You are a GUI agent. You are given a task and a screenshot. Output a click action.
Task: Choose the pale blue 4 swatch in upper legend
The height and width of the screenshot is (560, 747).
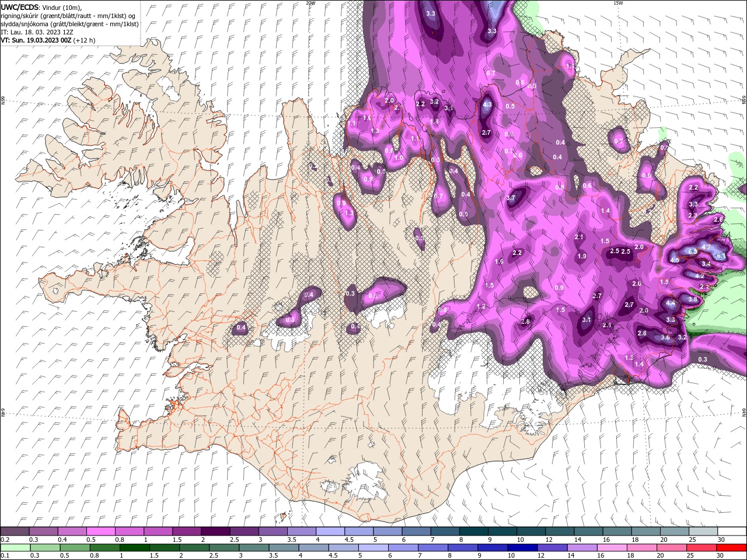330,532
